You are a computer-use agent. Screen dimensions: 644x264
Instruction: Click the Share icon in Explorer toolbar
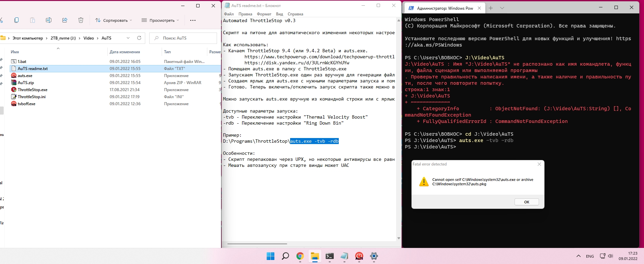pos(65,20)
